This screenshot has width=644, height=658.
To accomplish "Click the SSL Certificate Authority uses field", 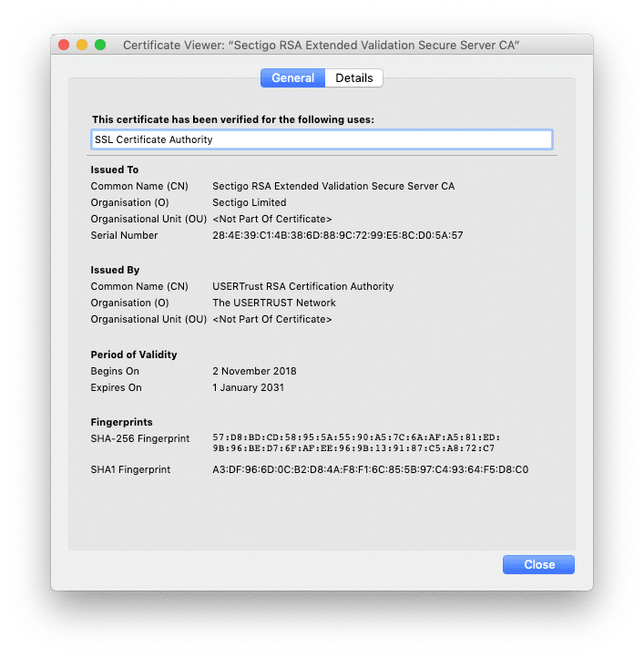I will tap(322, 139).
